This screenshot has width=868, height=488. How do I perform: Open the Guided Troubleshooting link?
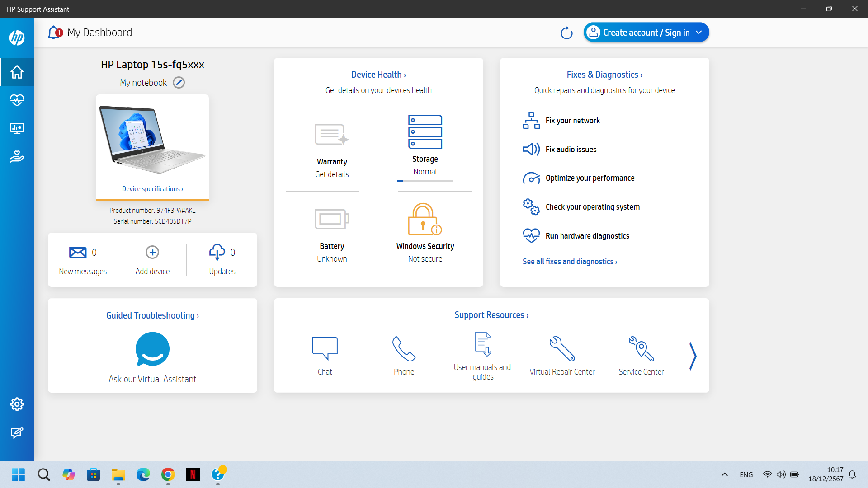152,315
